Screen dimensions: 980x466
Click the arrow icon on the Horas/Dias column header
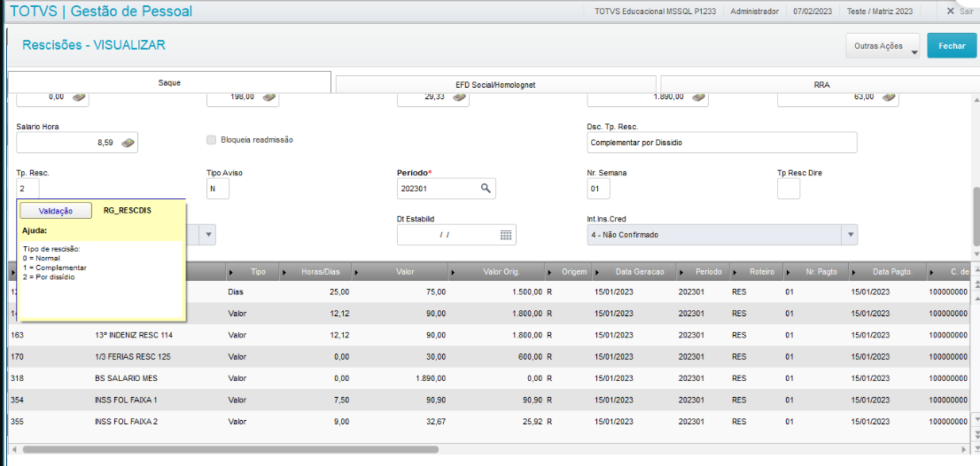point(286,272)
